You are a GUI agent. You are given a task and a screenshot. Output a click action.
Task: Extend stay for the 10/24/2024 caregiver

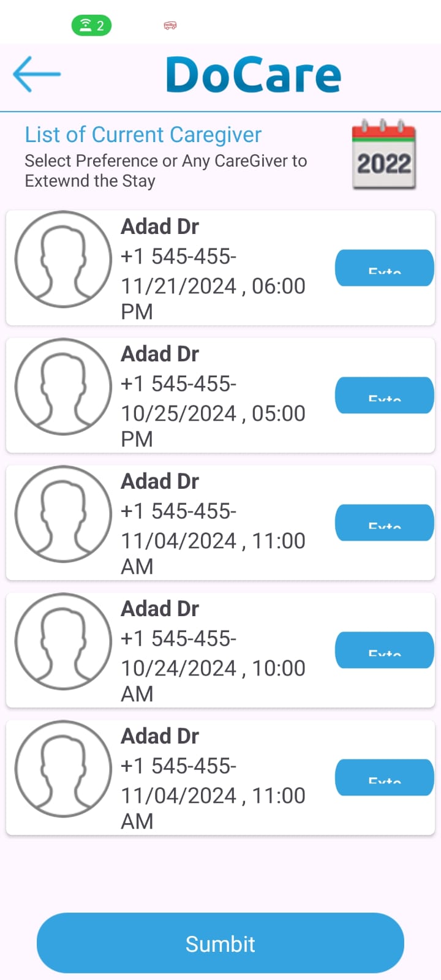[384, 650]
